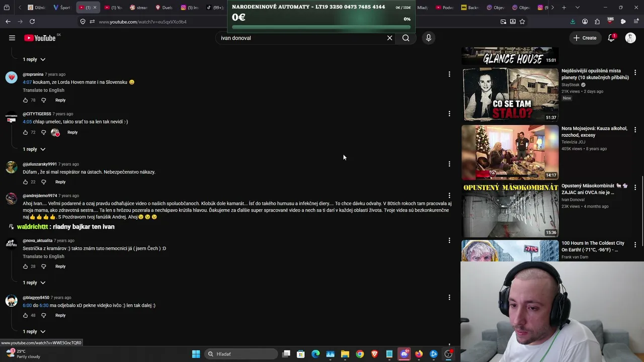Image resolution: width=644 pixels, height=362 pixels.
Task: Jump to timestamp 4:07 in video
Action: [27, 82]
